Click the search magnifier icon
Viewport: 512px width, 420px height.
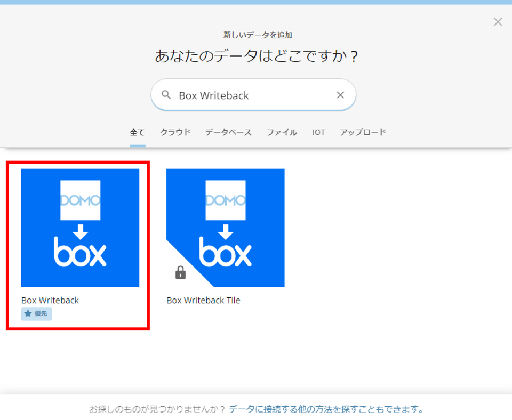(x=166, y=95)
